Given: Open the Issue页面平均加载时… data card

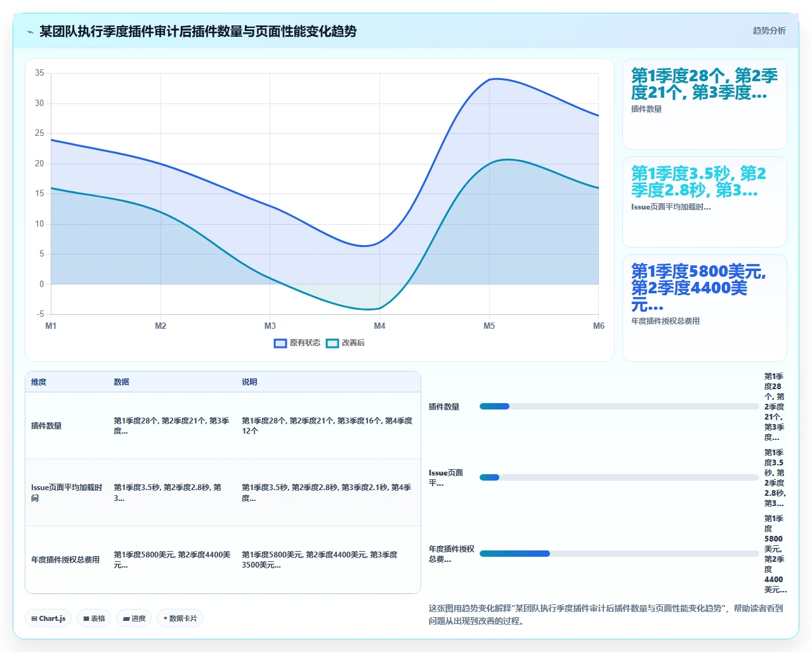Looking at the screenshot, I should click(705, 202).
